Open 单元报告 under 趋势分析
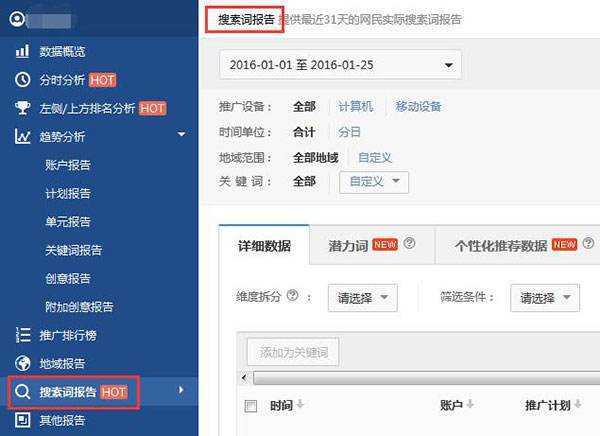 coord(68,222)
